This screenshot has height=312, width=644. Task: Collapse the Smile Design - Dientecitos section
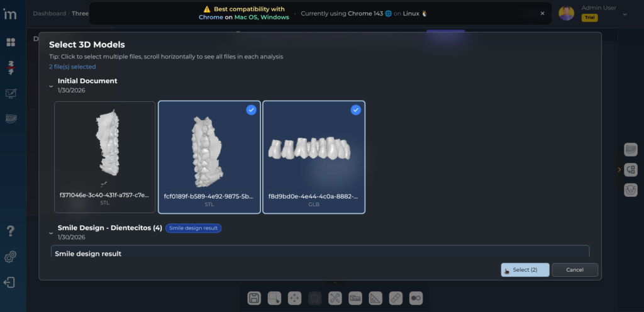point(51,232)
